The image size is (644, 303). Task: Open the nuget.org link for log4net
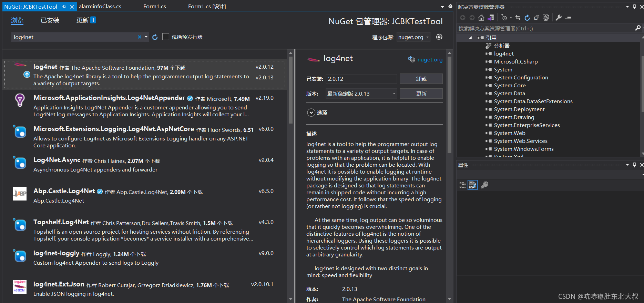coord(430,59)
